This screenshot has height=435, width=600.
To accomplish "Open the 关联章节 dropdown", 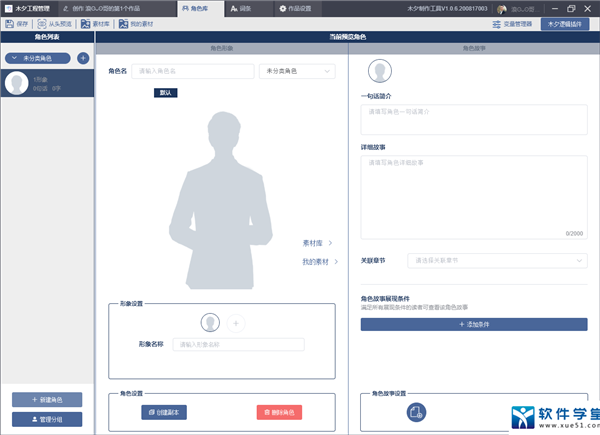I will pyautogui.click(x=497, y=261).
